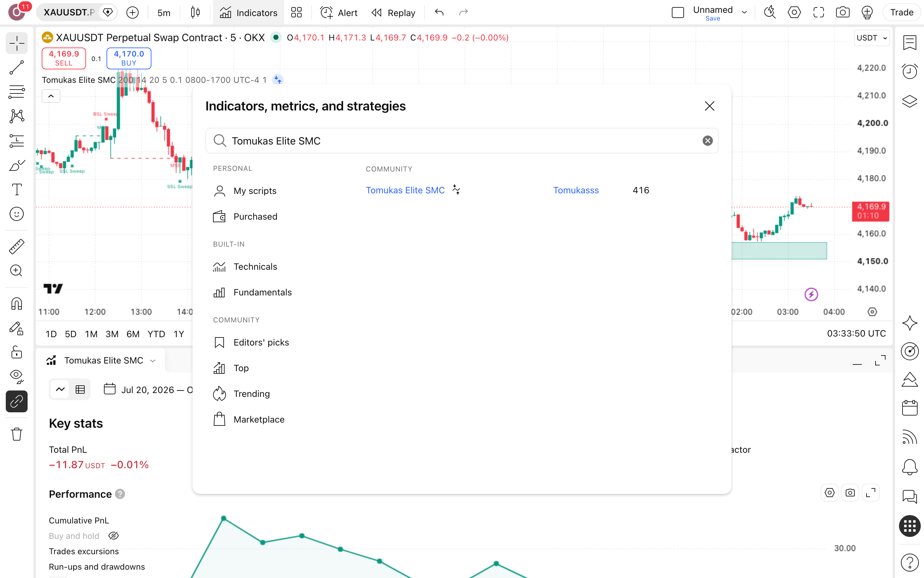Open Technicals category in indicators dialog
The height and width of the screenshot is (578, 924).
(x=245, y=267)
